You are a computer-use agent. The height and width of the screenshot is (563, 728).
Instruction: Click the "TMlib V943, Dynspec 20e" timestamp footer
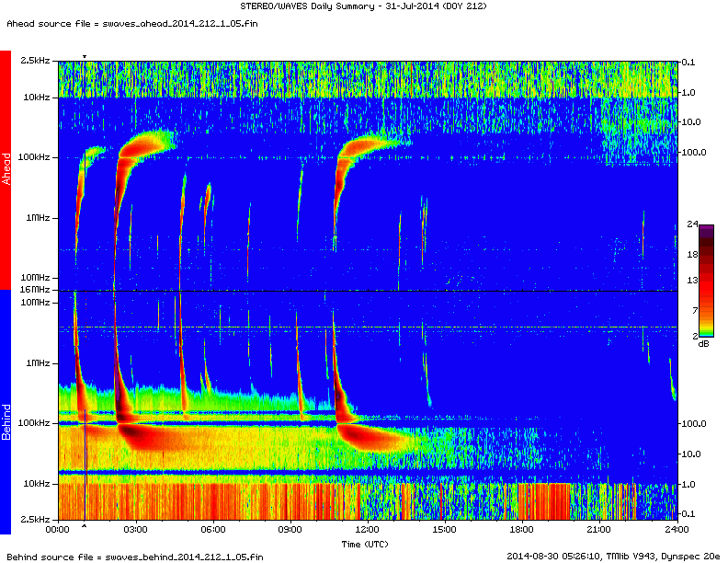click(612, 556)
